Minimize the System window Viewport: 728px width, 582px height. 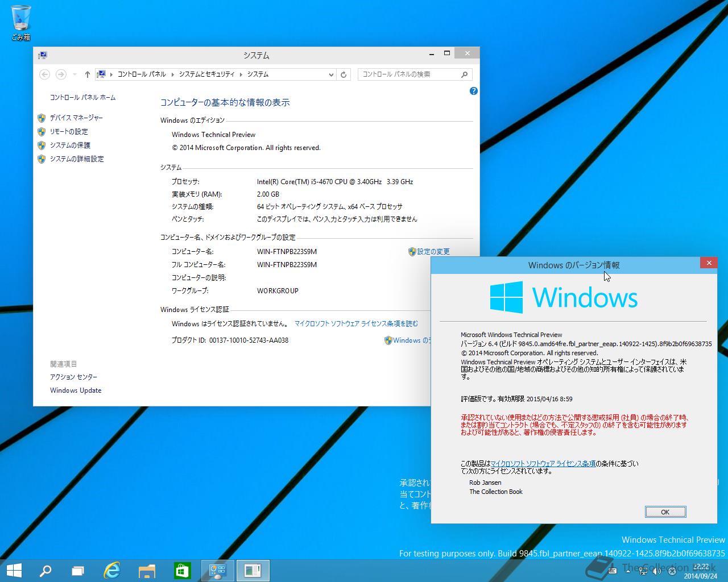[x=432, y=53]
